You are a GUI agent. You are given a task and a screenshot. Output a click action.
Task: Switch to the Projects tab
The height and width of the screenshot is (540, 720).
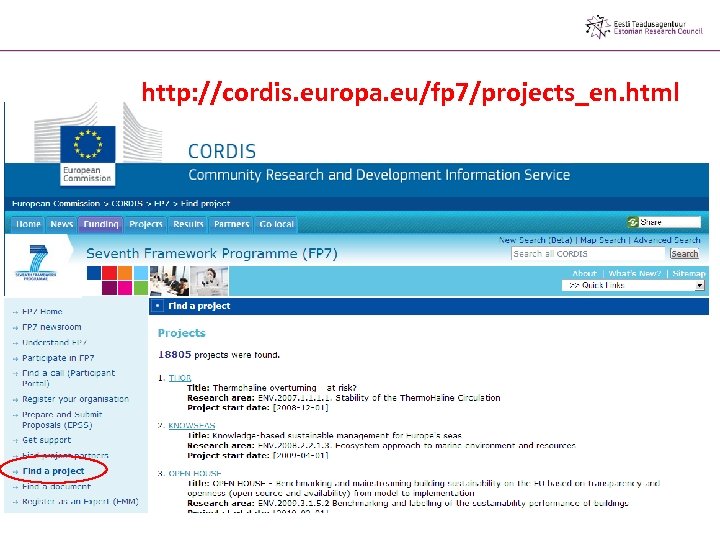click(146, 224)
